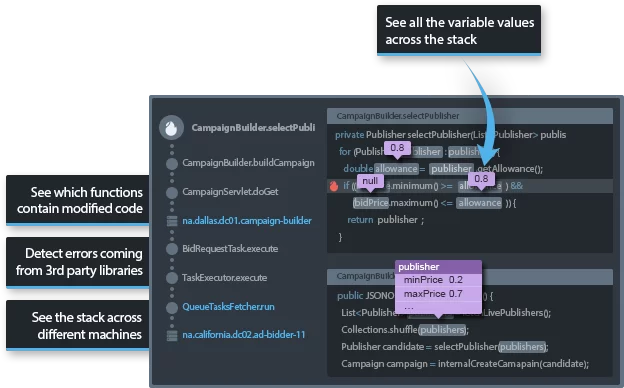Image resolution: width=624 pixels, height=388 pixels.
Task: Select the CampaignBuilder.selectPubli stack frame
Action: (x=253, y=128)
